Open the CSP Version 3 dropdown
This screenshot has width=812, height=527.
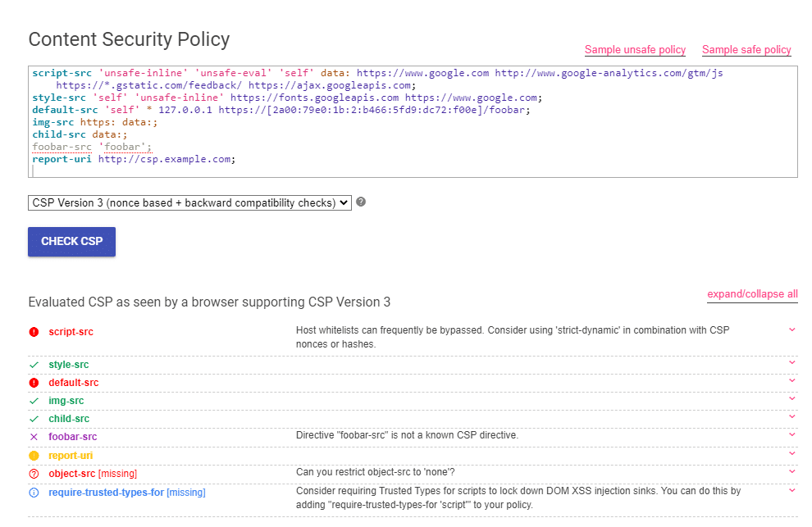[x=189, y=203]
